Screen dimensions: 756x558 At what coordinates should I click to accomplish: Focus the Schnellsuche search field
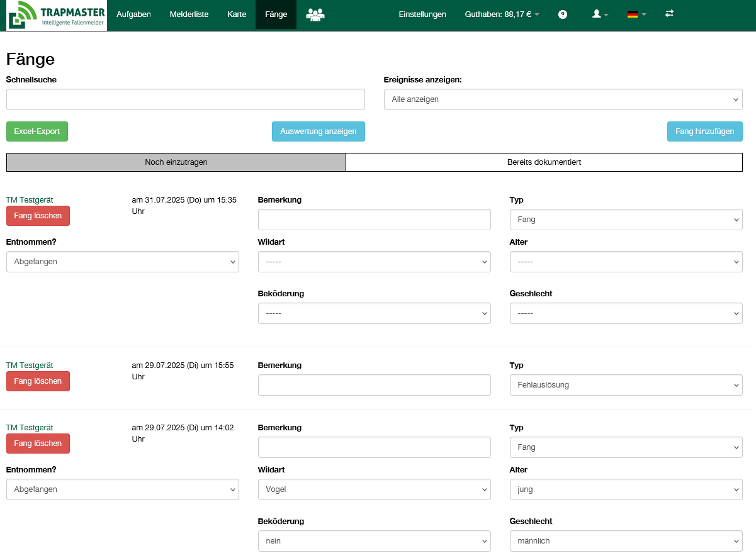(185, 99)
